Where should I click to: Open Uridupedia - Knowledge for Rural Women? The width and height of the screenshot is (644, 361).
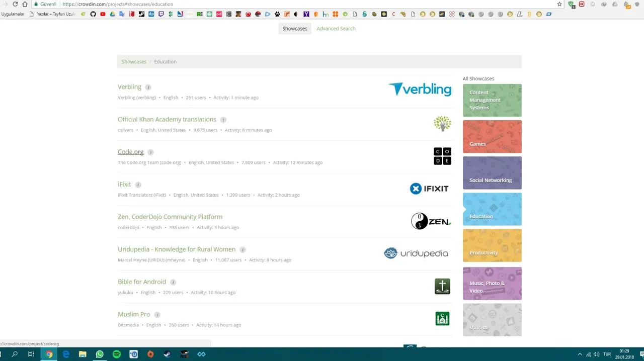(177, 249)
